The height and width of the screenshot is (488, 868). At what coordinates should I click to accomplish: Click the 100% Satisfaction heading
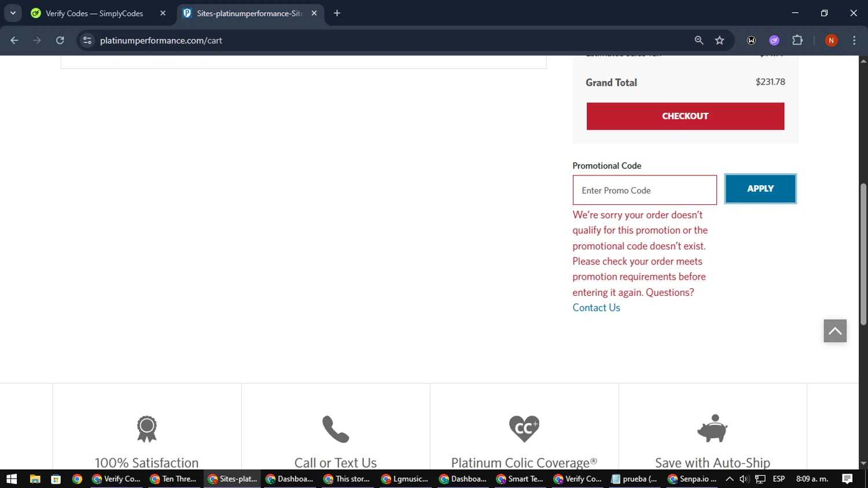pos(147,463)
